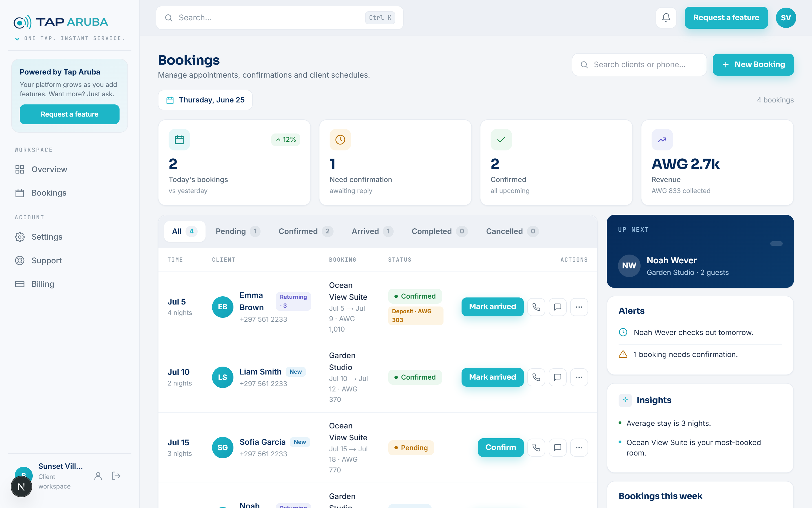The width and height of the screenshot is (812, 508).
Task: Click the round N badge at bottom left
Action: [21, 487]
